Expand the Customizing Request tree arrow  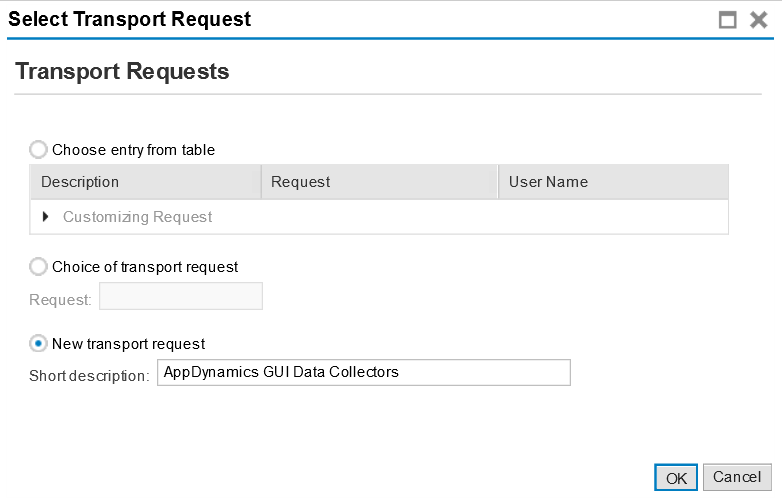[46, 216]
